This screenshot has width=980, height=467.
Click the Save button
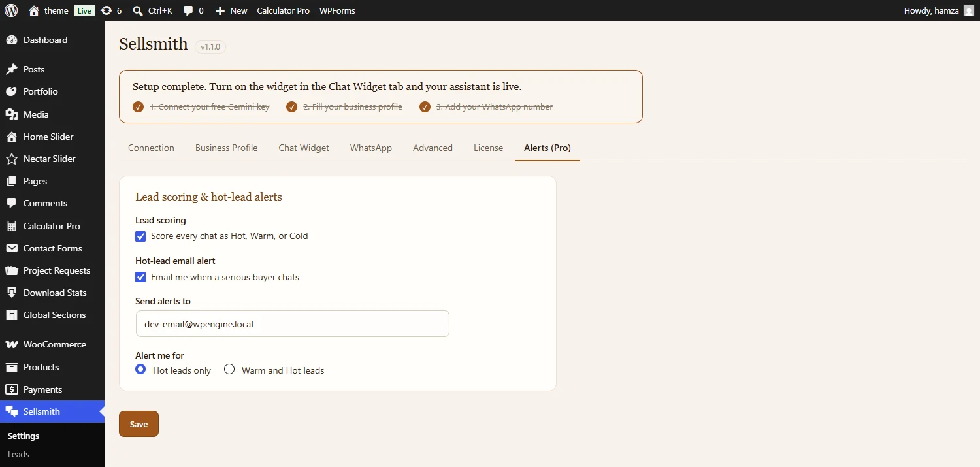click(x=139, y=424)
